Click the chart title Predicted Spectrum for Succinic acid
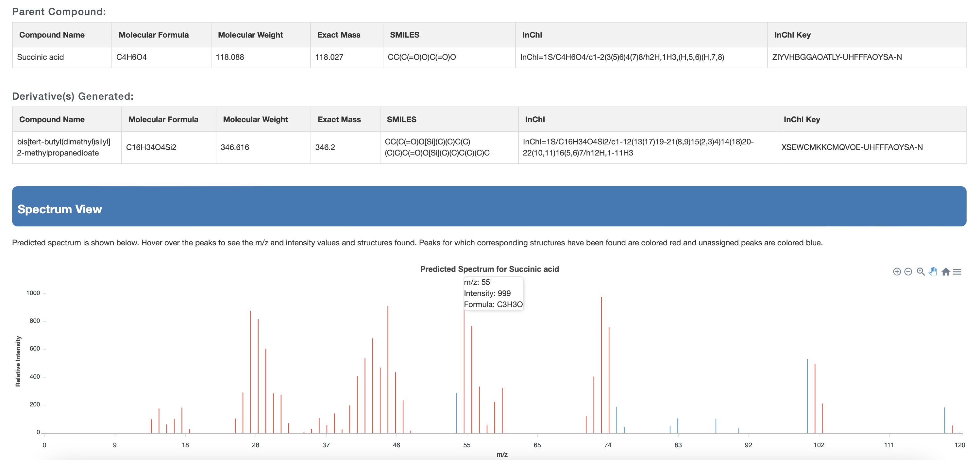Screen dimensions: 980x460 coord(490,269)
